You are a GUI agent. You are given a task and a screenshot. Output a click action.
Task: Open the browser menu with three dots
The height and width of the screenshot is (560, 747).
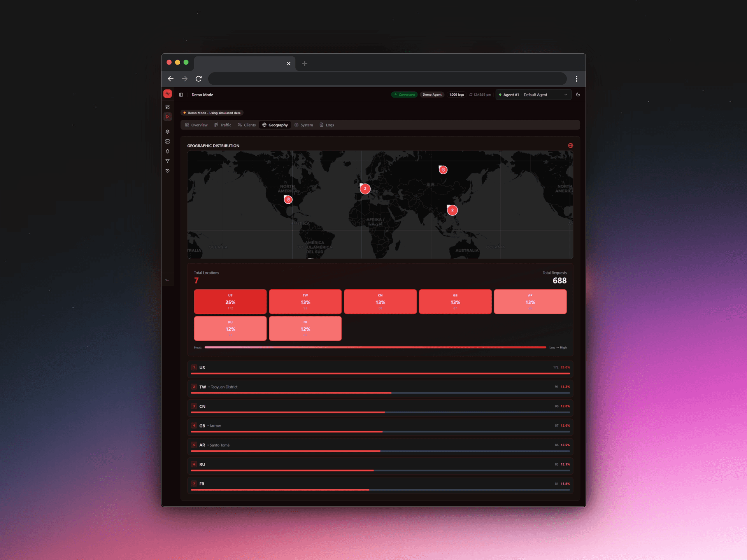click(577, 79)
